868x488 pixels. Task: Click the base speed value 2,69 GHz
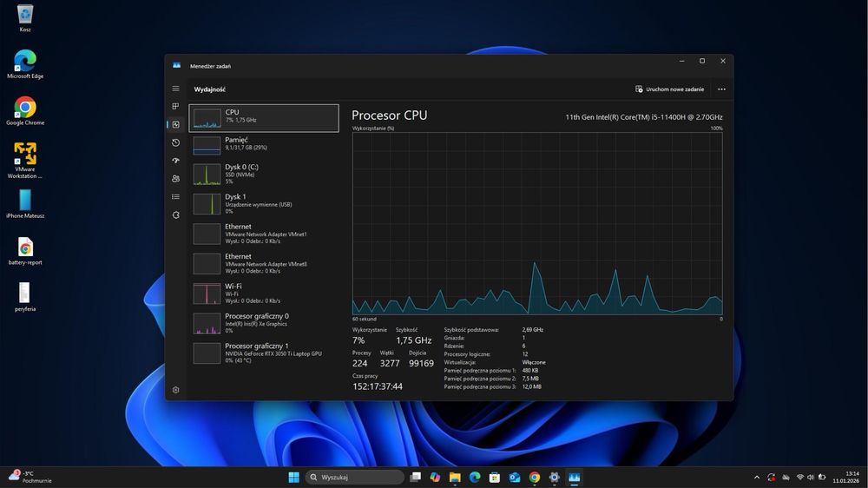pos(533,330)
